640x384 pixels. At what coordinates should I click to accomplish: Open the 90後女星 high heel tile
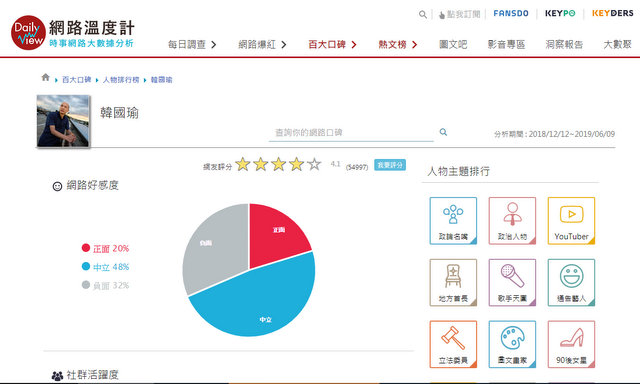(x=571, y=344)
